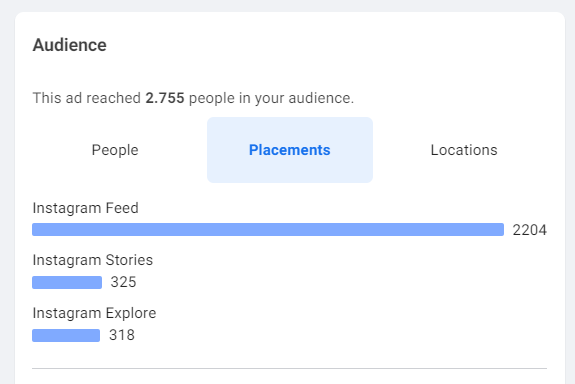Open the Locations tab
Viewport: 575px width, 384px height.
464,150
